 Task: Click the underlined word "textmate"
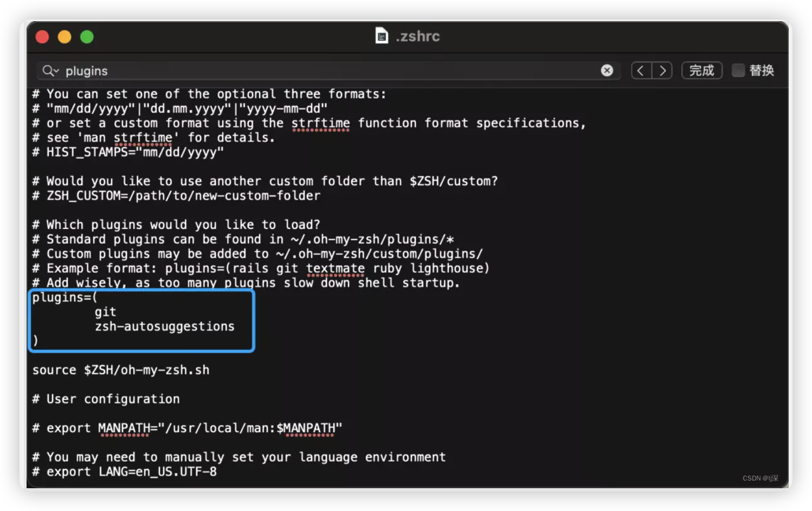(x=335, y=269)
